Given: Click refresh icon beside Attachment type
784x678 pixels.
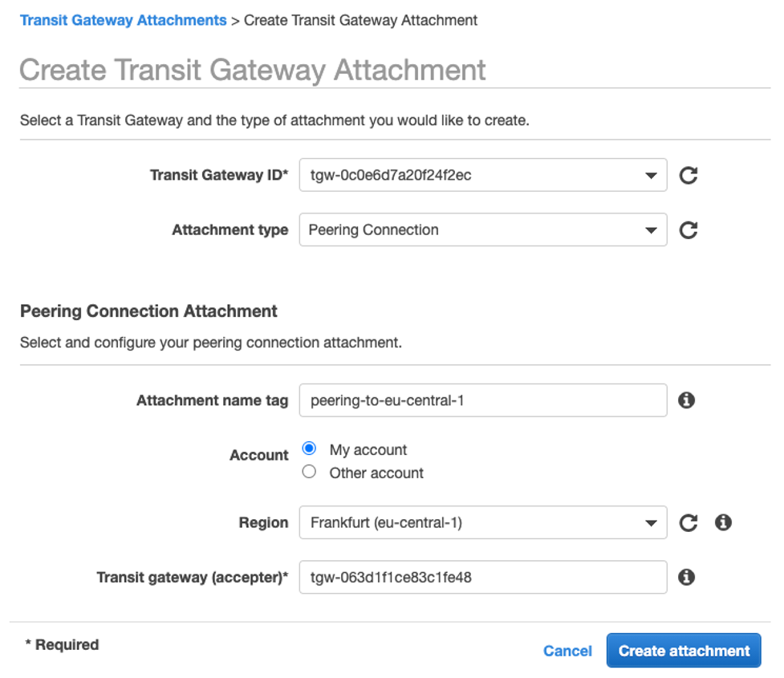Looking at the screenshot, I should coord(688,230).
